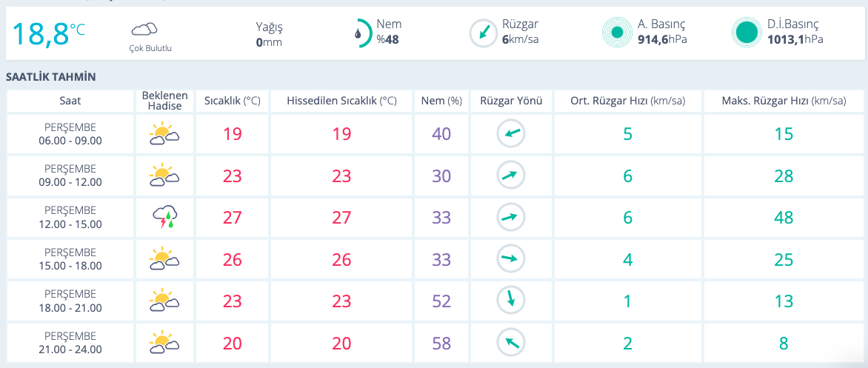Click the Maks. Rüzgar Hızı column header
This screenshot has height=368, width=868.
[783, 101]
